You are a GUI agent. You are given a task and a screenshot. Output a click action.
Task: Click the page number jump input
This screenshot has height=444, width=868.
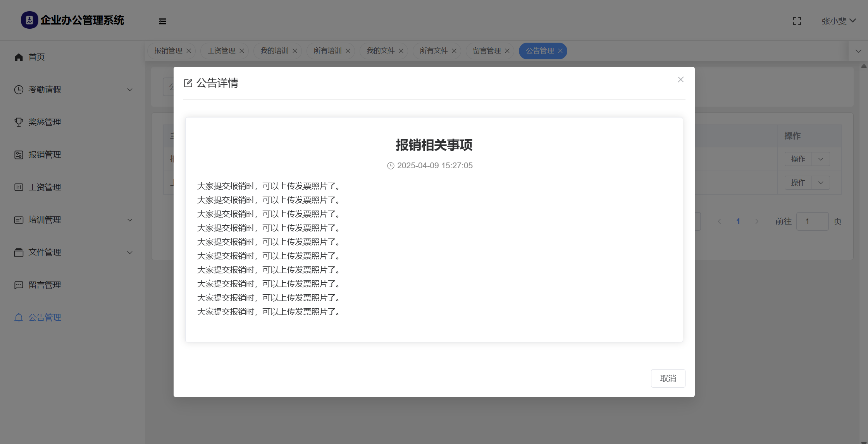(x=812, y=221)
